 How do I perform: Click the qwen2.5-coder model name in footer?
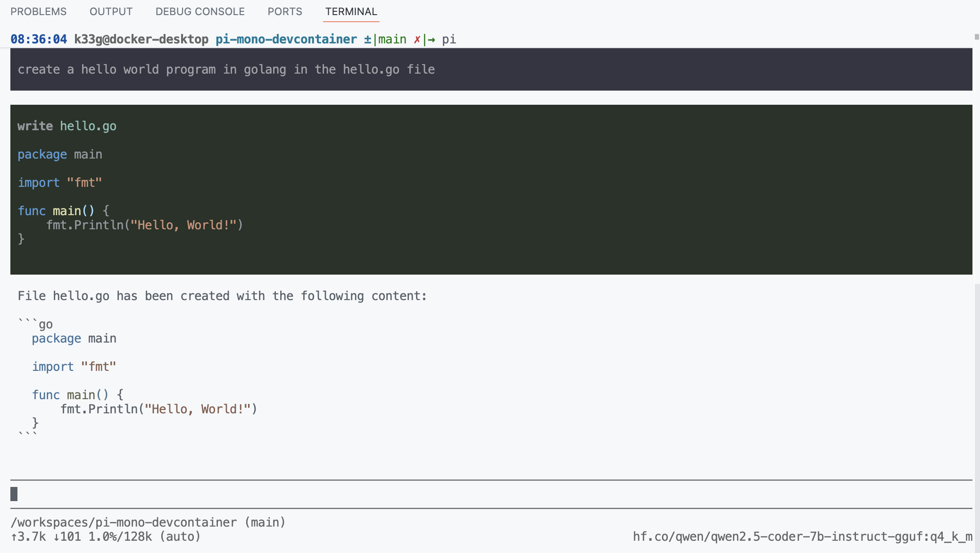802,536
